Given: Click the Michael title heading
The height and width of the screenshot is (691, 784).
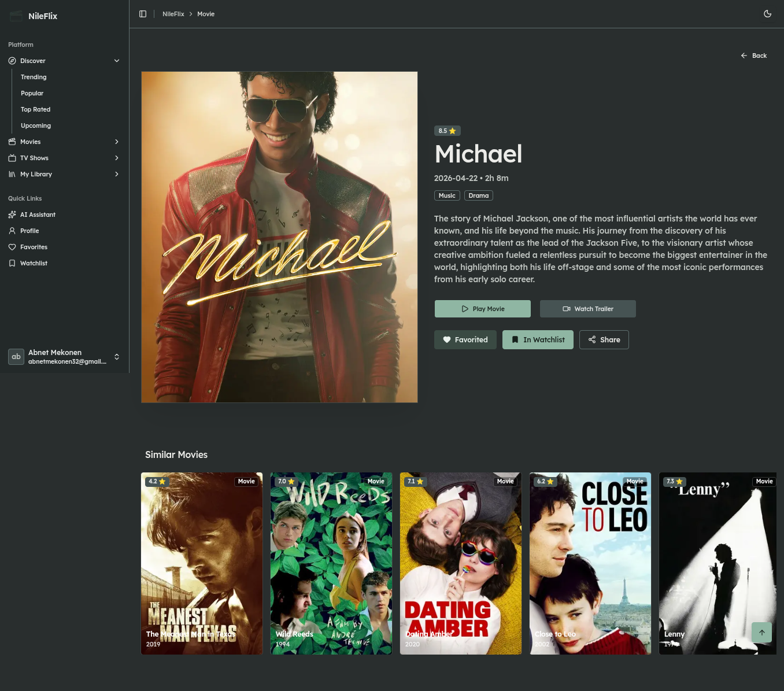Looking at the screenshot, I should 479,154.
